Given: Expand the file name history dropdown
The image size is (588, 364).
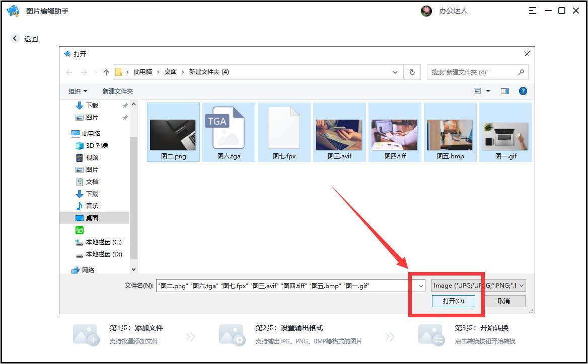Looking at the screenshot, I should coord(420,286).
